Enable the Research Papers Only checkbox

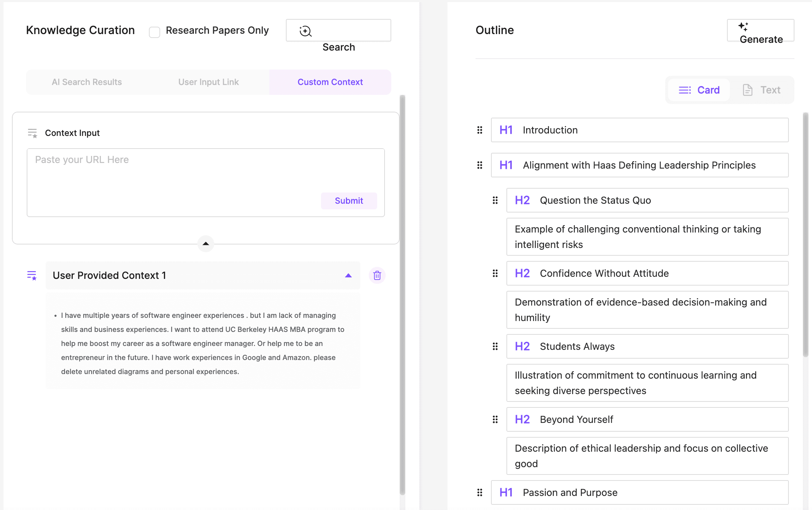coord(155,32)
